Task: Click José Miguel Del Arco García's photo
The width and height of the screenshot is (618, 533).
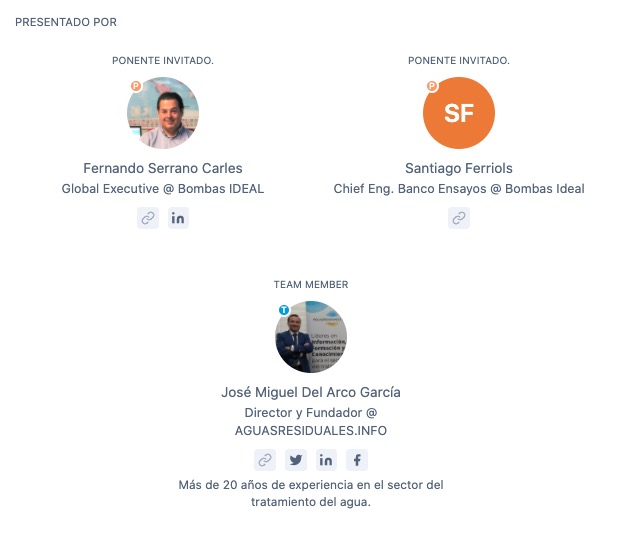Action: click(x=311, y=337)
